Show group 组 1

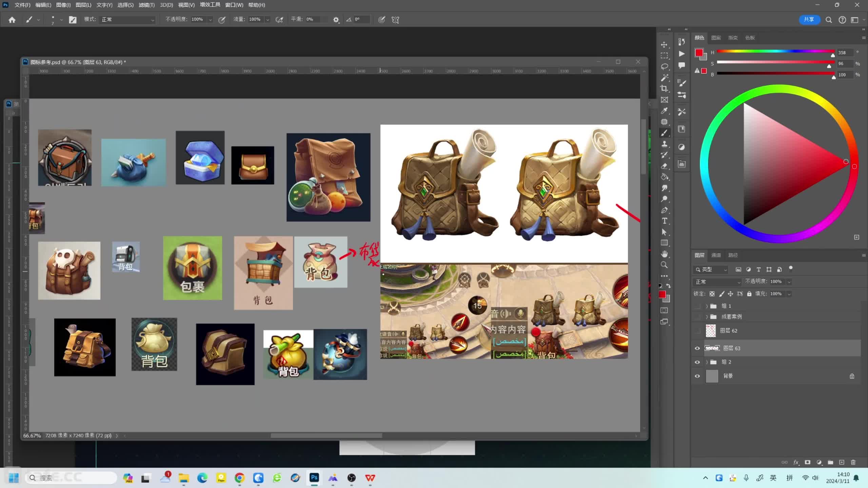[x=697, y=306]
